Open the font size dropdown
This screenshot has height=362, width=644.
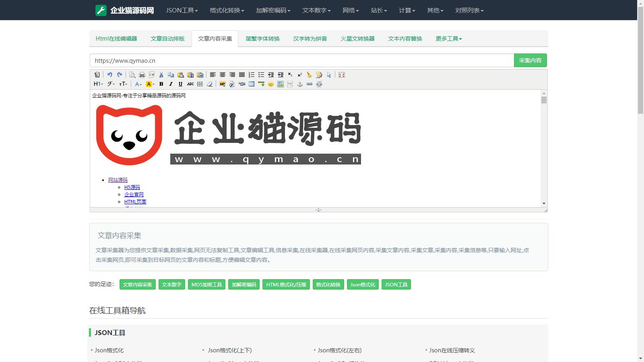tap(123, 84)
